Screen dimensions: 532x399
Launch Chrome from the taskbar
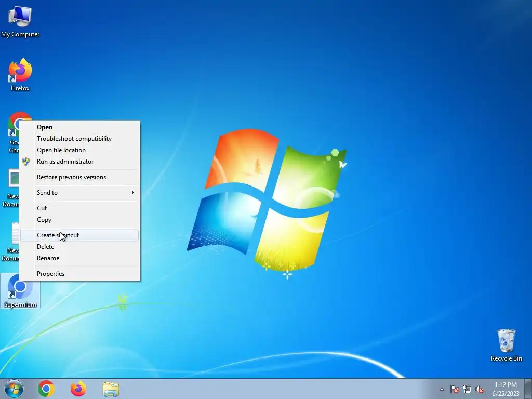point(46,389)
